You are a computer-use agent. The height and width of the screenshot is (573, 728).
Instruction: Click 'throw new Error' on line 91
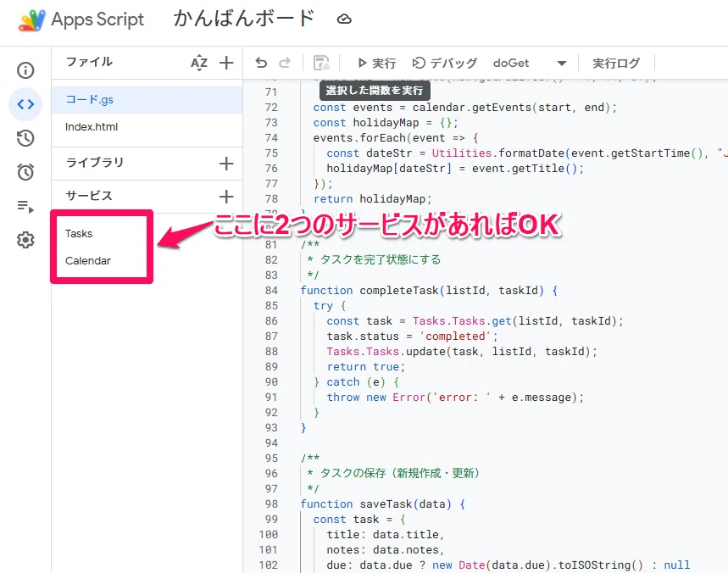[376, 398]
